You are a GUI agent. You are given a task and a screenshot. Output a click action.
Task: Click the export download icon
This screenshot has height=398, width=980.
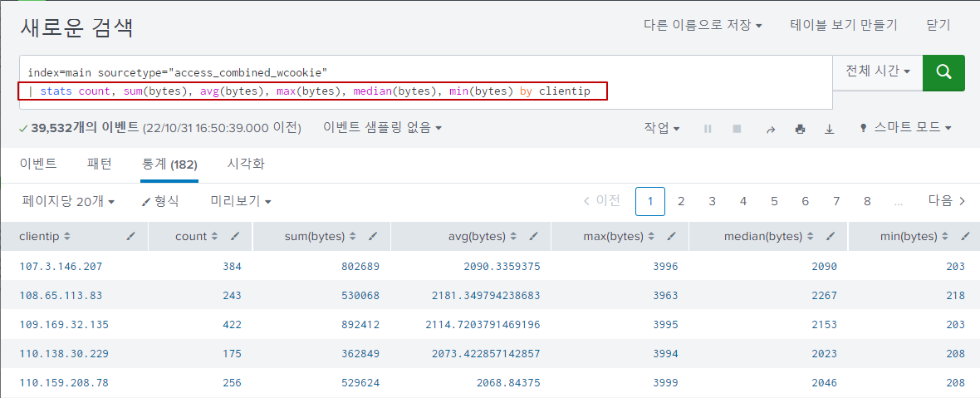pyautogui.click(x=830, y=129)
